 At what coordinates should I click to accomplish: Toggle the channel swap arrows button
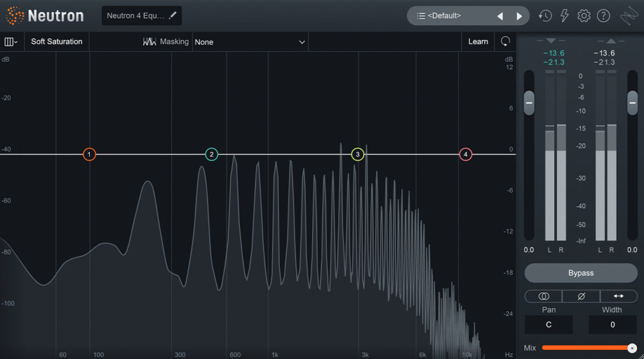point(619,296)
